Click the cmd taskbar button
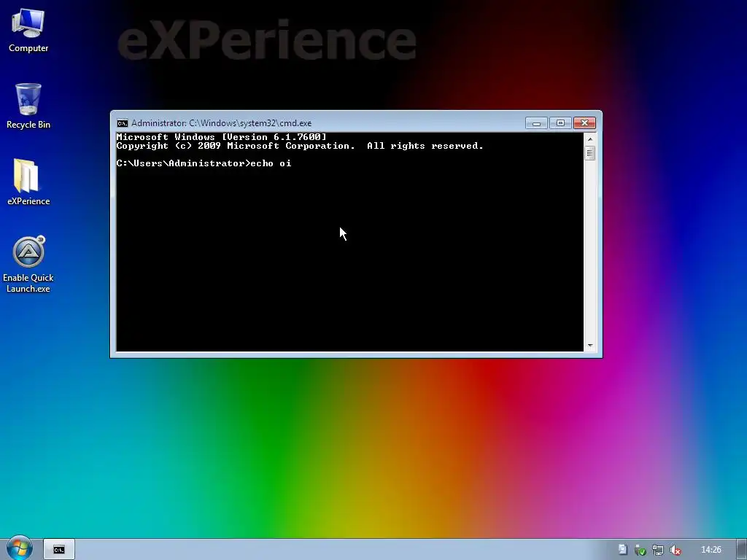Screen dimensions: 747x560 pyautogui.click(x=59, y=550)
